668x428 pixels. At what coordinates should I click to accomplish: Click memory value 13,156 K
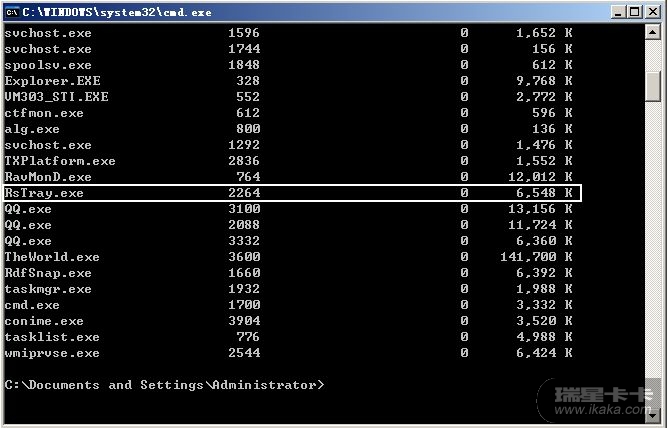tap(540, 209)
